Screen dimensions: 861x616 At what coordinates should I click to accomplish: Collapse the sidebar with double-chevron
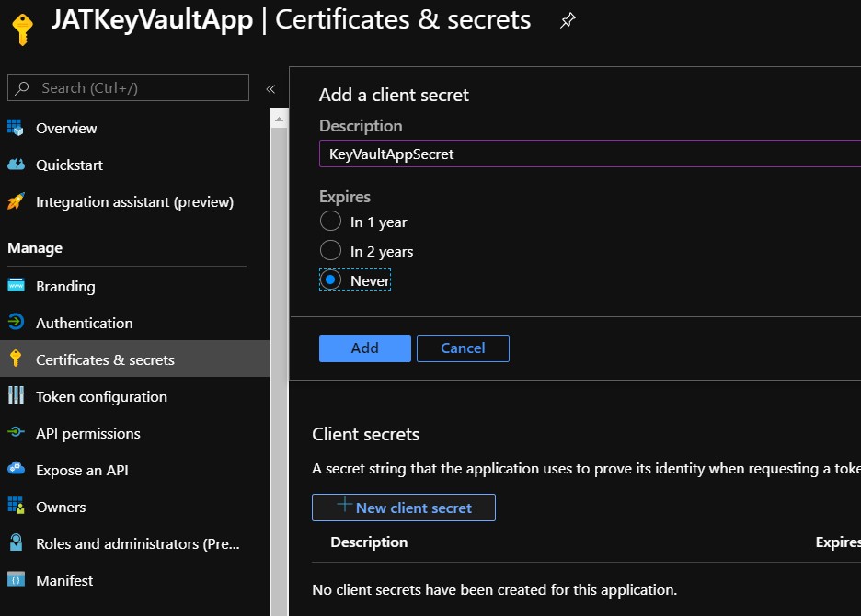[x=270, y=89]
